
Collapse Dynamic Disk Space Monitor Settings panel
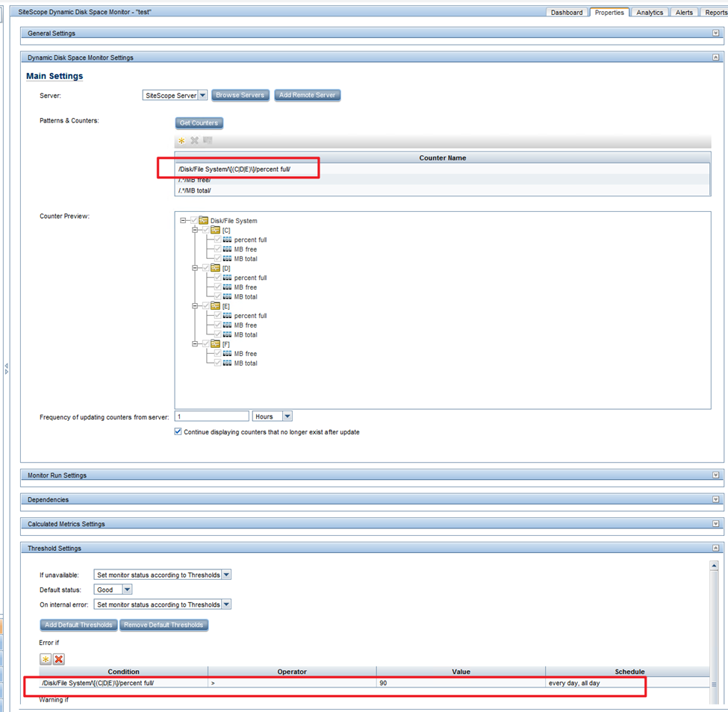(715, 57)
